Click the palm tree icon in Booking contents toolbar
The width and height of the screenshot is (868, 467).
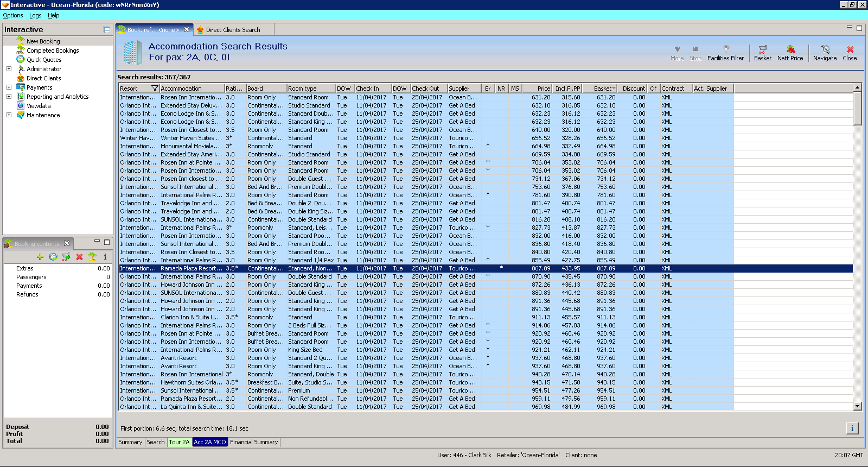click(92, 257)
